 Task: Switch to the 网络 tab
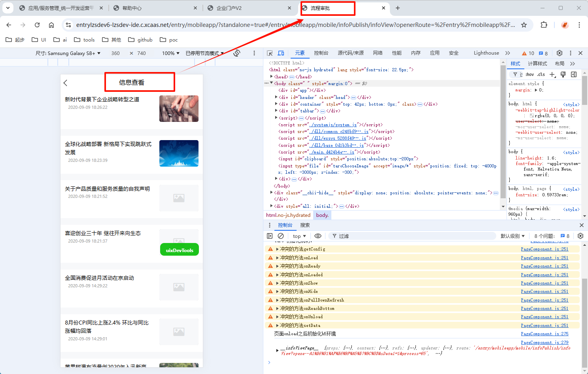378,53
